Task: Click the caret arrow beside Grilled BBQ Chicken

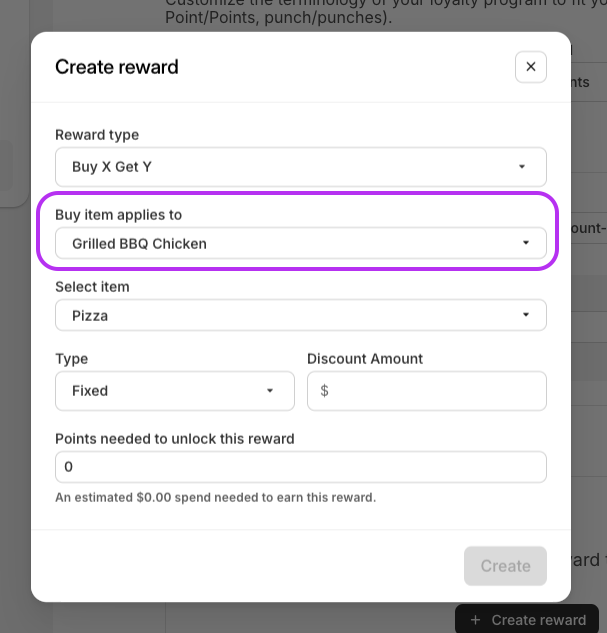Action: pyautogui.click(x=526, y=243)
